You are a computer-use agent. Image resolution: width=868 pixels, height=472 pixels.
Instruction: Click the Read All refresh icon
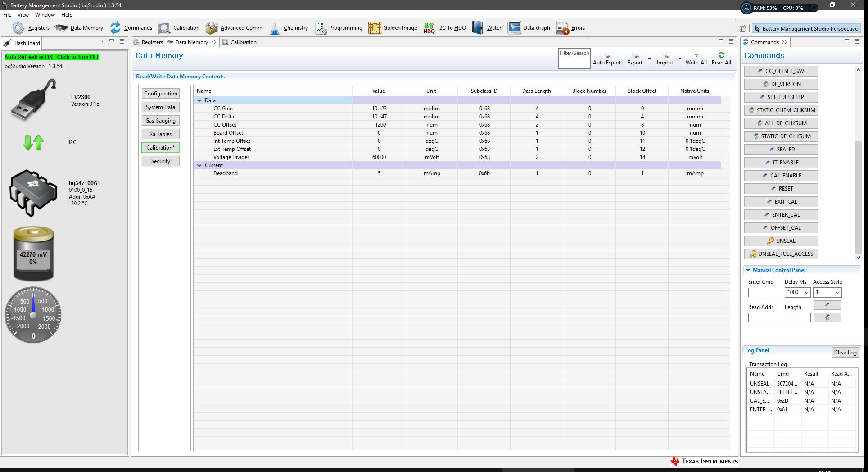(x=721, y=55)
